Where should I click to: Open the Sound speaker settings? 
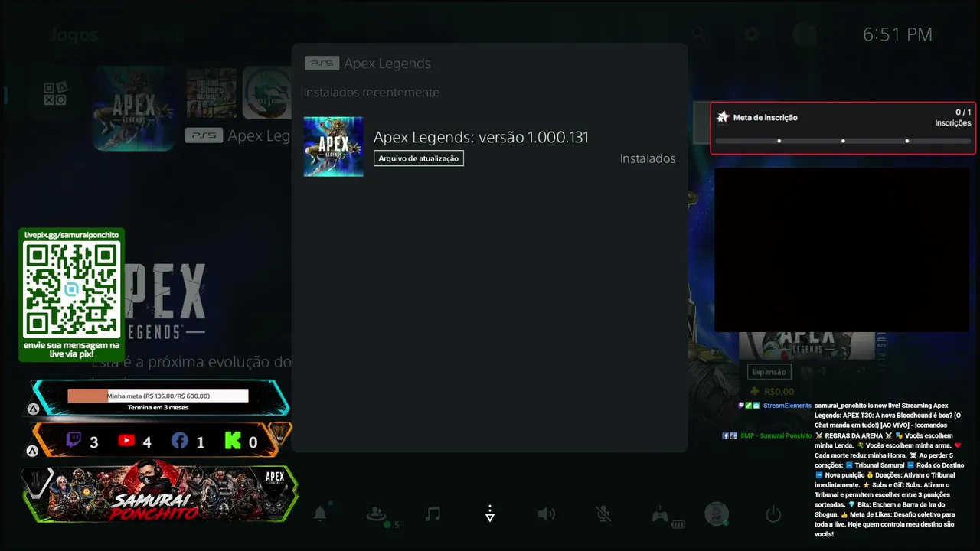pyautogui.click(x=547, y=514)
